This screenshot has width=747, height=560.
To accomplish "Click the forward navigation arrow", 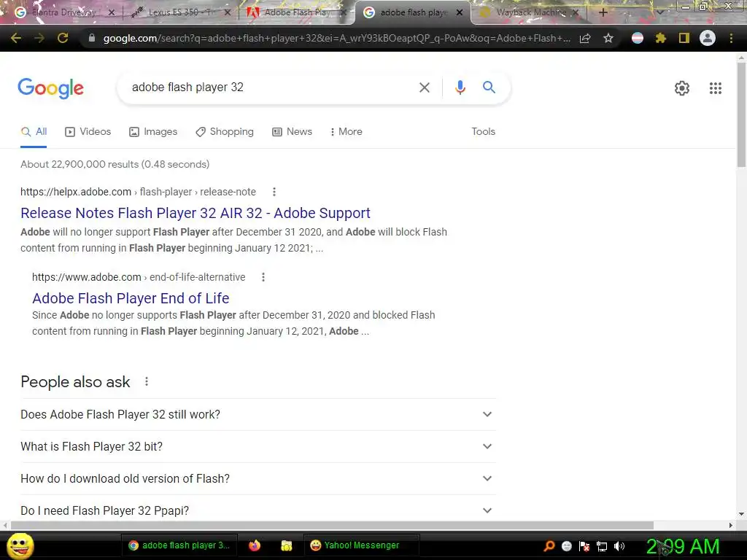I will [x=39, y=38].
